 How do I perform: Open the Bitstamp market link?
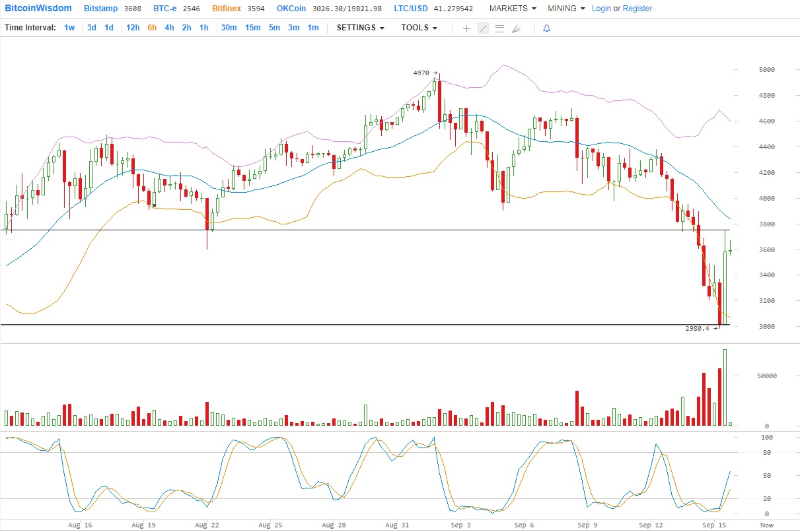[x=100, y=9]
